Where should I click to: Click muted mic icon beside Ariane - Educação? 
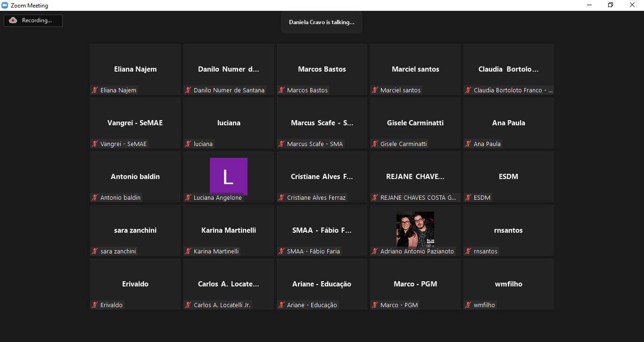click(x=281, y=305)
